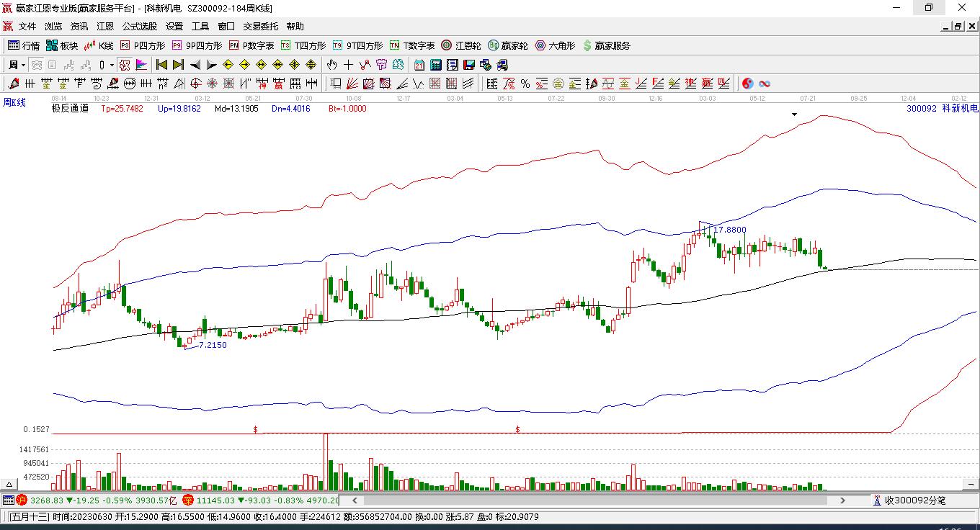The width and height of the screenshot is (980, 530).
Task: Jump to first bar with skip-back arrow
Action: click(x=161, y=65)
